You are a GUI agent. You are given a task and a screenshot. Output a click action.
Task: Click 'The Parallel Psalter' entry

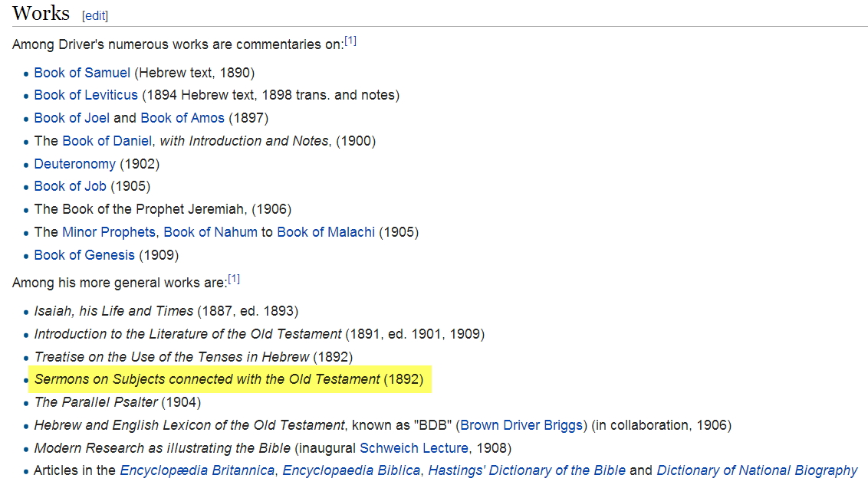pyautogui.click(x=96, y=402)
